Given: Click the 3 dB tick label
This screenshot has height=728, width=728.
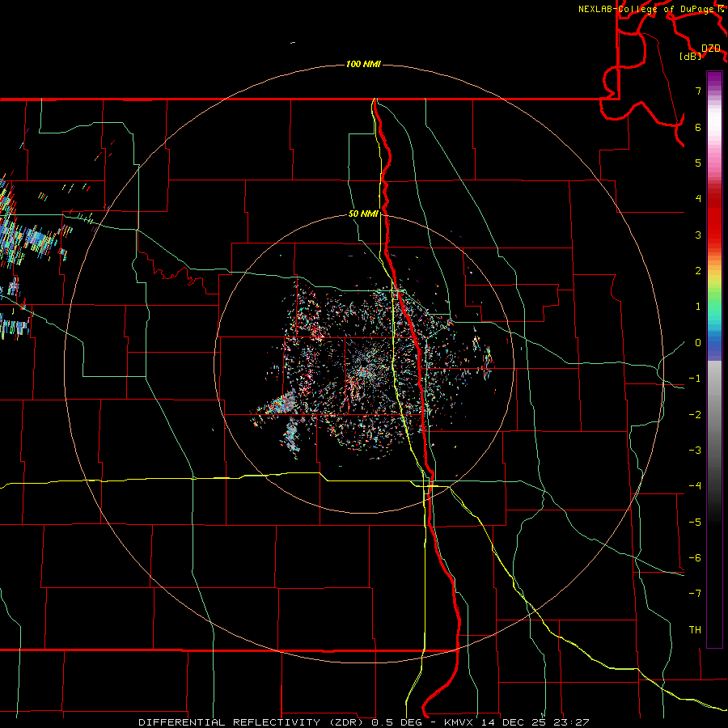Looking at the screenshot, I should [698, 235].
